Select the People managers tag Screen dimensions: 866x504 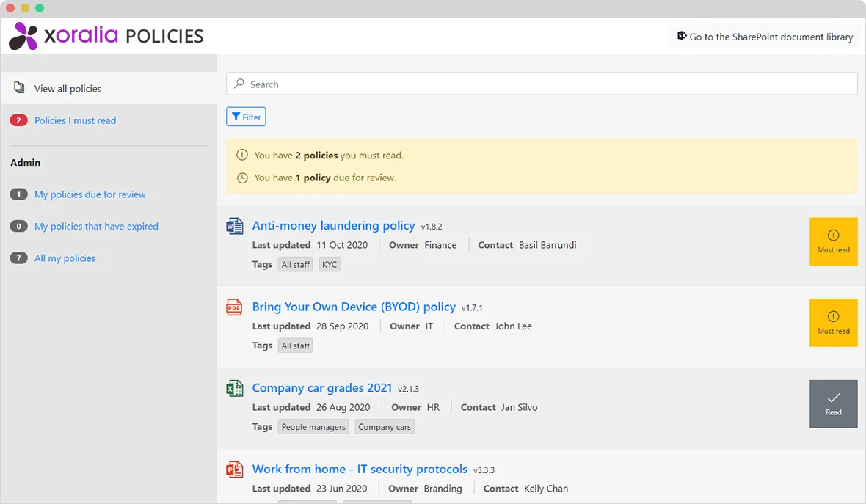tap(313, 427)
